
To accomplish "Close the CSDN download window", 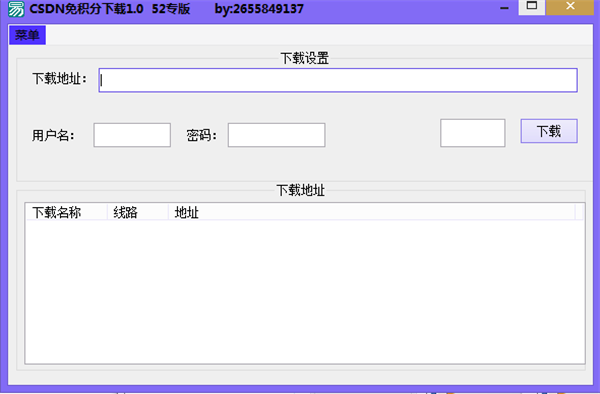I will [570, 7].
